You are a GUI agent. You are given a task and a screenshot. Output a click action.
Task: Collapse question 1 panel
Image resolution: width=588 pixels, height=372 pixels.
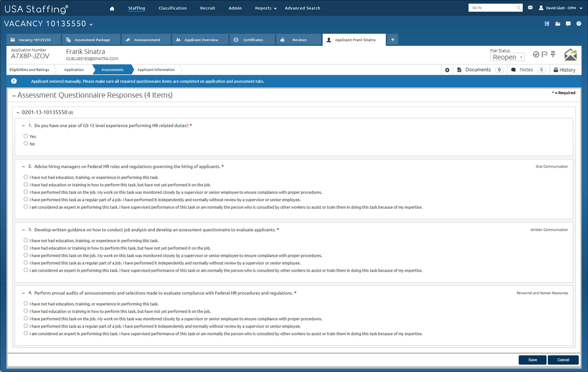pyautogui.click(x=24, y=126)
